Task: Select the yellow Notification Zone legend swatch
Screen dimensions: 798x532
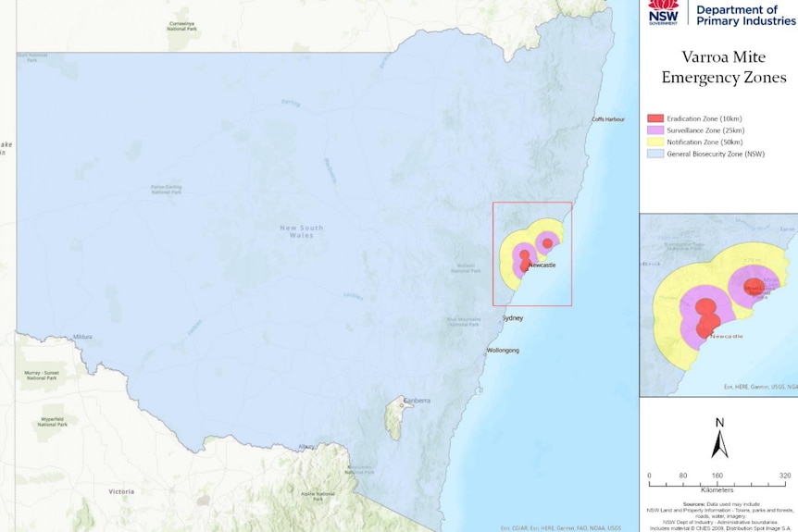Action: click(655, 142)
